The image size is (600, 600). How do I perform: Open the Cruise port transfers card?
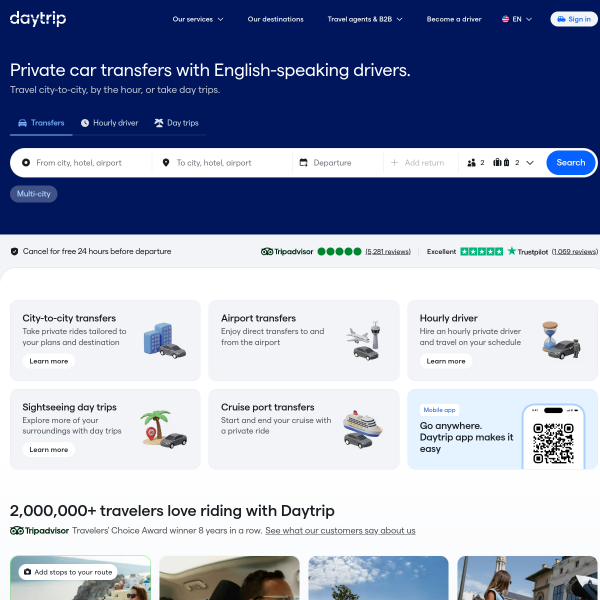pyautogui.click(x=304, y=429)
